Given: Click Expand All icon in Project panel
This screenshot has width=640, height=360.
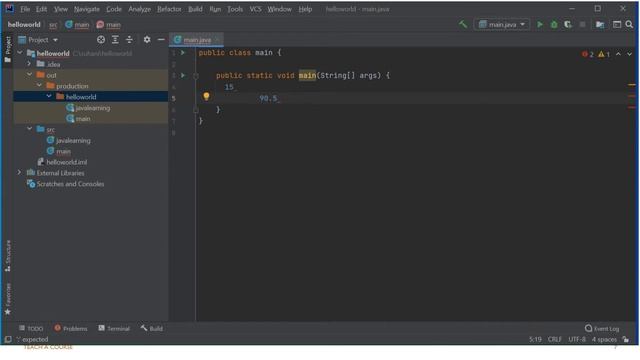Looking at the screenshot, I should pyautogui.click(x=115, y=40).
